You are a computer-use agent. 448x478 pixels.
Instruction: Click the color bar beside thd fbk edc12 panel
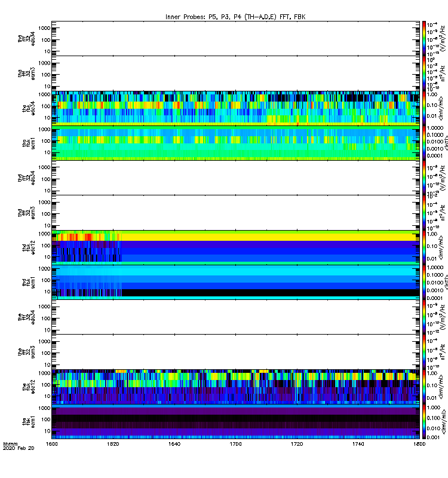coord(424,247)
